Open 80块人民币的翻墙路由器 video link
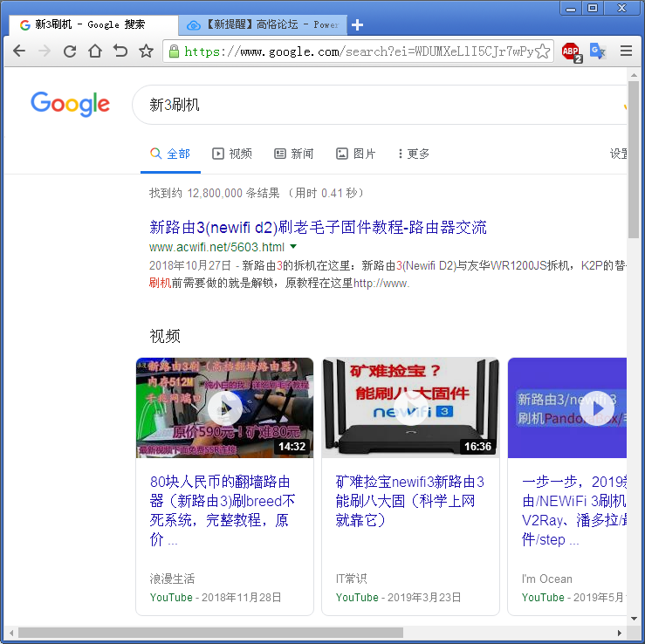The height and width of the screenshot is (644, 645). (x=223, y=510)
